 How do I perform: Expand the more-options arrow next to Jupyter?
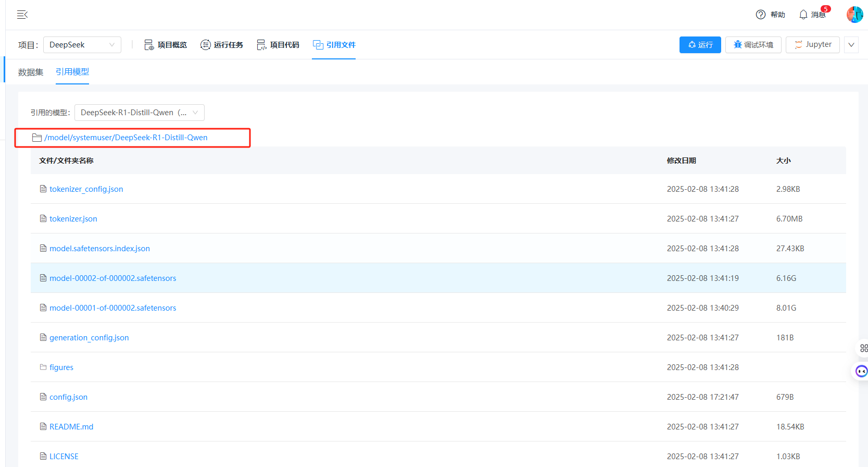851,45
